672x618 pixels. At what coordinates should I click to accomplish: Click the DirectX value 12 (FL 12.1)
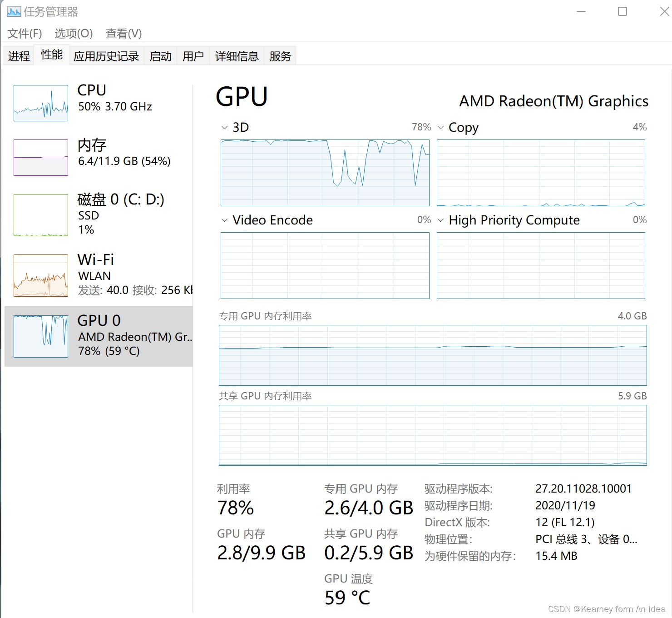click(565, 523)
